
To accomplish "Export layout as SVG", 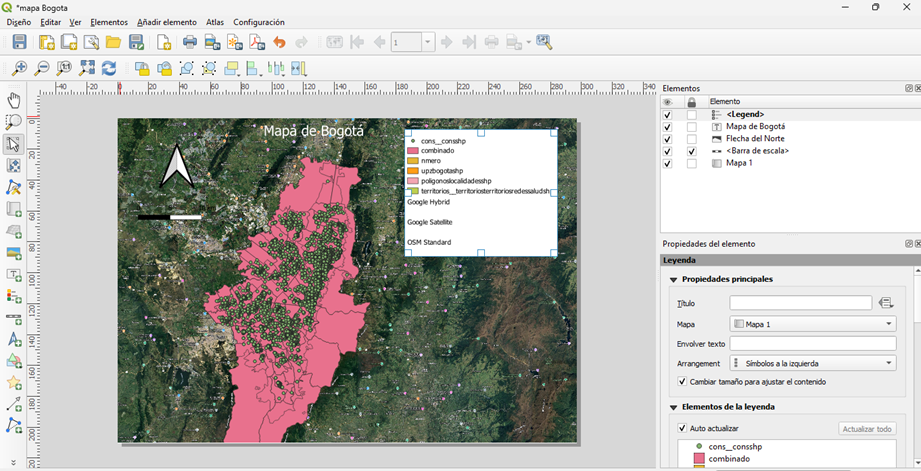I will [234, 42].
